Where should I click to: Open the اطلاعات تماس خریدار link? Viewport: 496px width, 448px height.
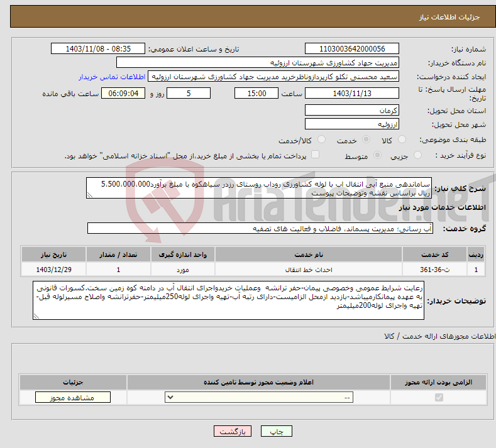click(112, 77)
